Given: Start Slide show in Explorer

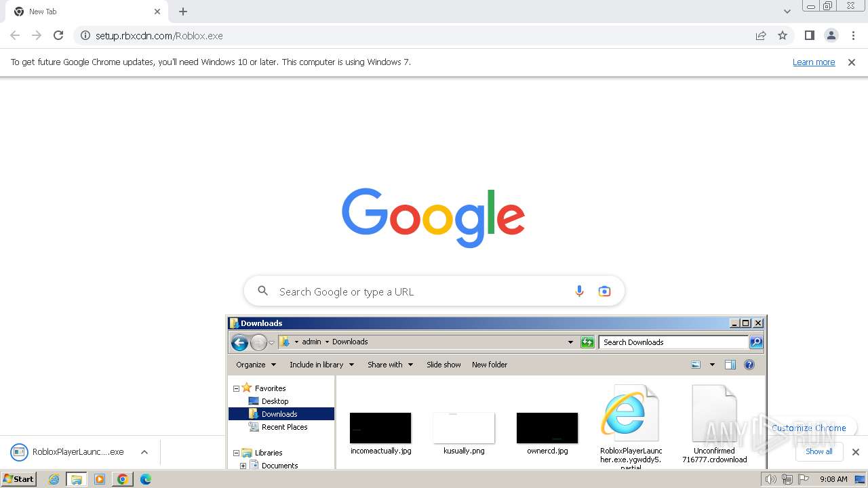Looking at the screenshot, I should tap(443, 365).
